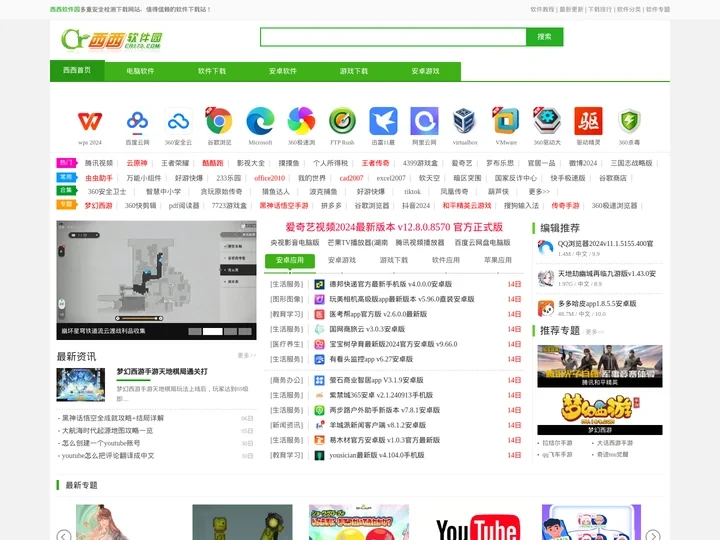Open the 安卓游戏 nav menu
The image size is (720, 540).
pos(425,71)
